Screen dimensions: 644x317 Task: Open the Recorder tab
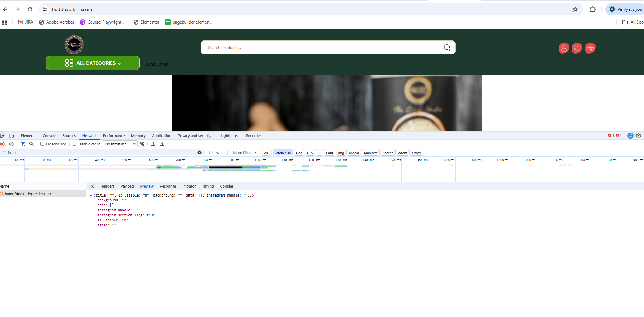[254, 136]
